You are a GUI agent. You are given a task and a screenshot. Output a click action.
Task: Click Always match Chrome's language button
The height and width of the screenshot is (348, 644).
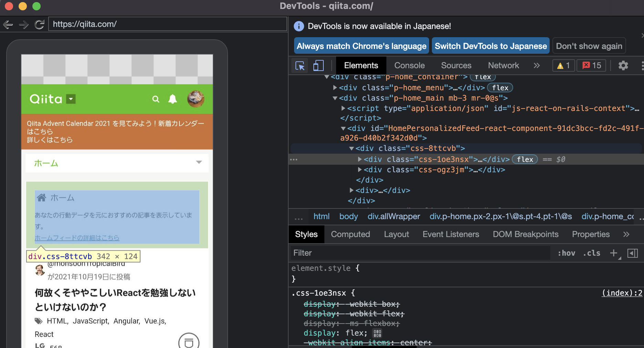pyautogui.click(x=362, y=46)
